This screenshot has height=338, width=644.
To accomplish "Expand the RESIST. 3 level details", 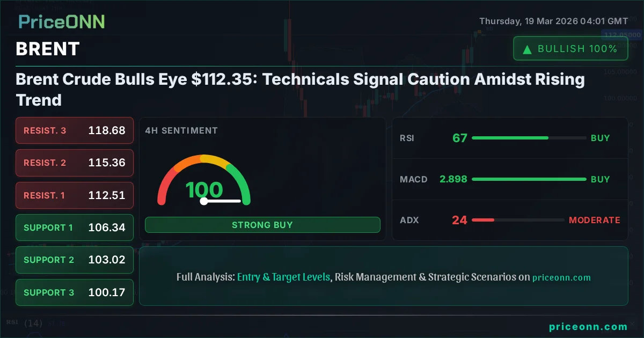I will coord(74,130).
